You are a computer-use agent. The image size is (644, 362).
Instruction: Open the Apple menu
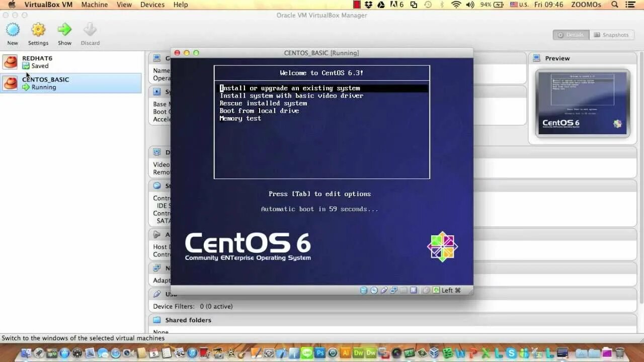click(12, 5)
